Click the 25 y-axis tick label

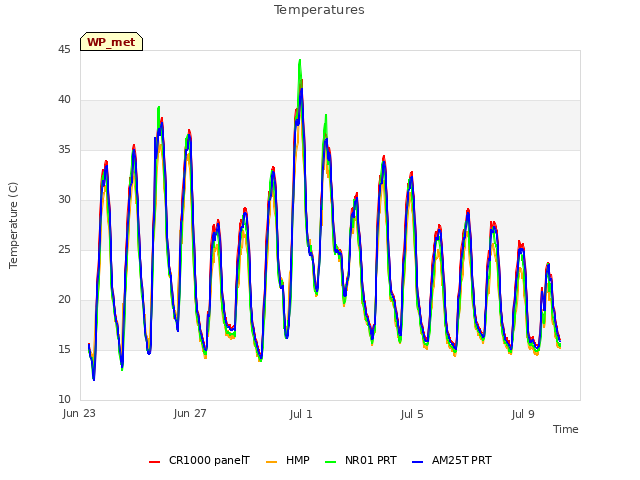pos(64,249)
